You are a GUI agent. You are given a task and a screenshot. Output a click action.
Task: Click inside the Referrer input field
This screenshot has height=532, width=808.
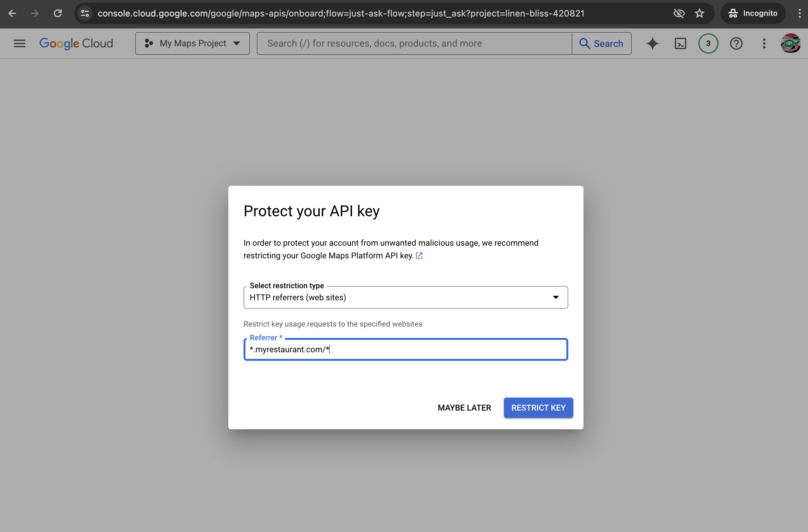click(406, 349)
